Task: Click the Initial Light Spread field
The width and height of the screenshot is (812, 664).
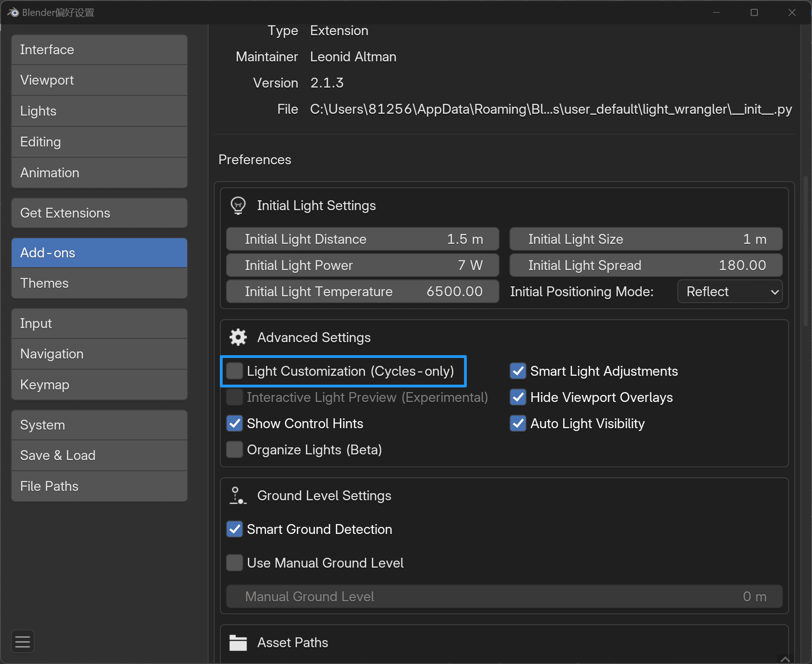Action: tap(646, 265)
